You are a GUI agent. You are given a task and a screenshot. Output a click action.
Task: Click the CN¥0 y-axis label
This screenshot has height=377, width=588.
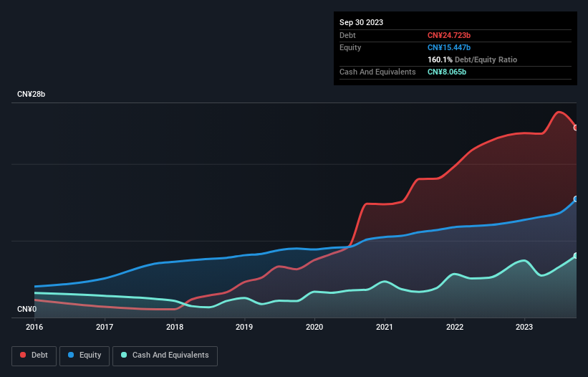click(27, 309)
